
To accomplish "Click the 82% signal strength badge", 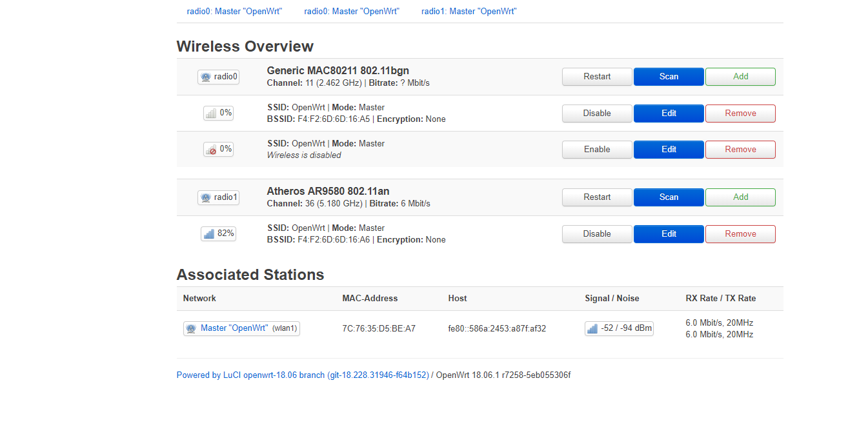I will pyautogui.click(x=218, y=233).
